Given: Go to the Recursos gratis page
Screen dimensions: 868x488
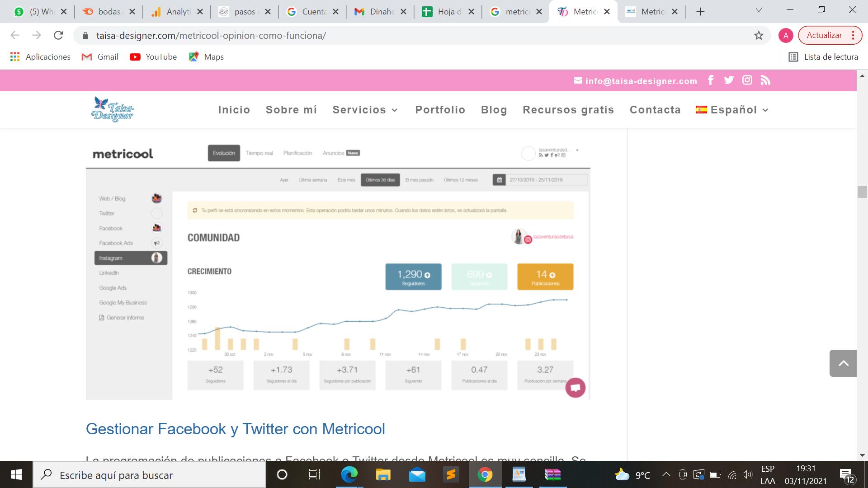Looking at the screenshot, I should point(568,110).
